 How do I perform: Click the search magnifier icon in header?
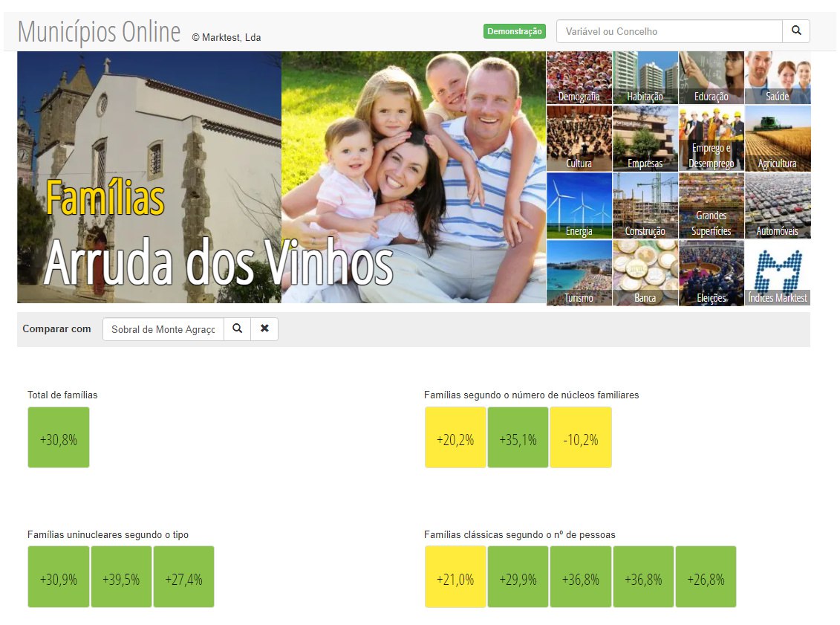click(x=796, y=31)
